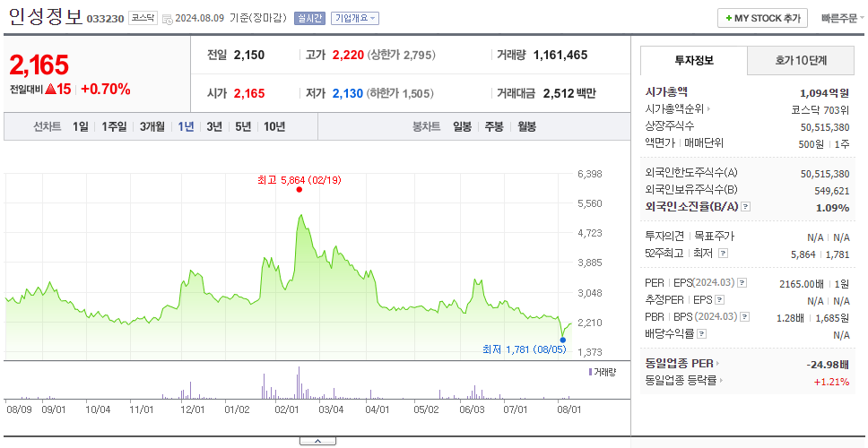Switch to the 투자정보 tab
Viewport: 868px width, 448px height.
[x=694, y=60]
